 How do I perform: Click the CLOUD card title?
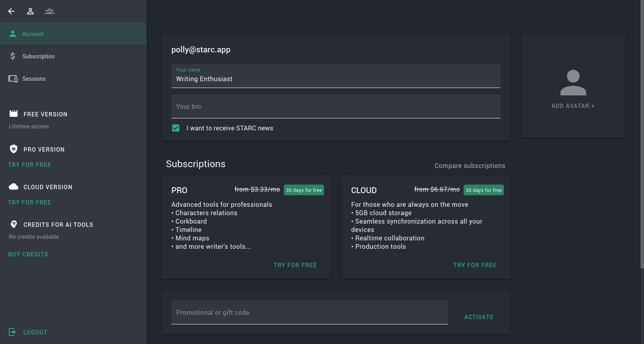tap(364, 190)
